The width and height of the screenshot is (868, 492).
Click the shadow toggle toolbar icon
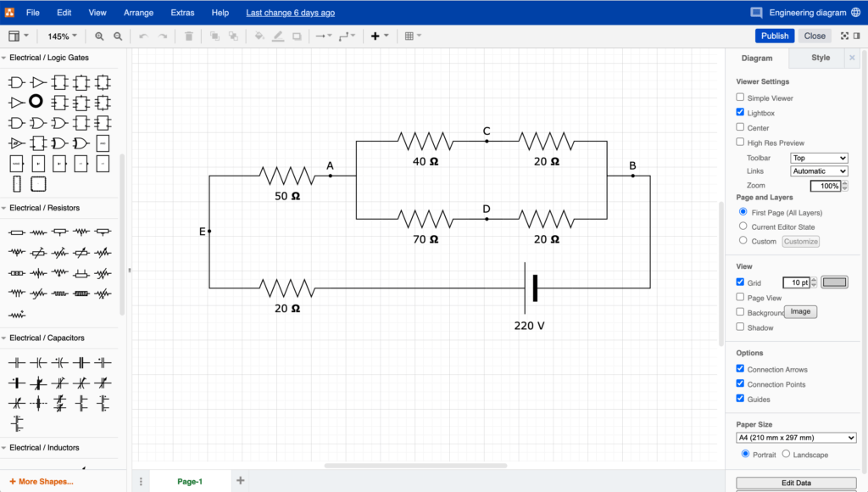point(298,36)
